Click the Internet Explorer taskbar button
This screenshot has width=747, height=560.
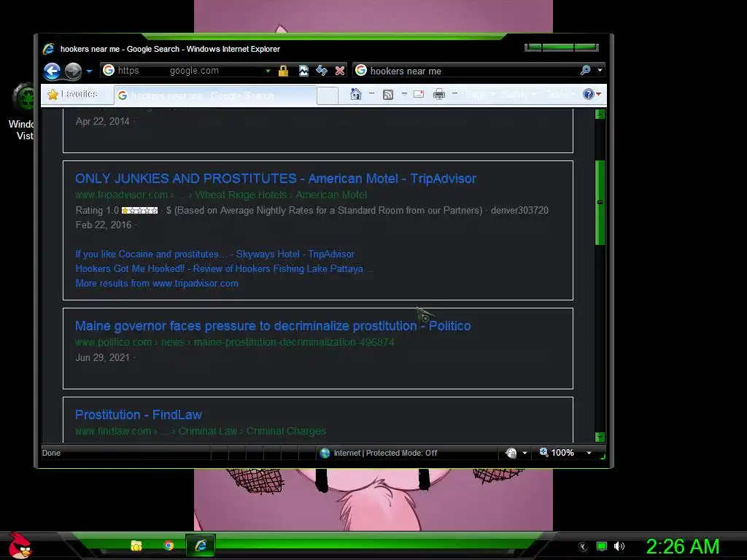tap(201, 545)
